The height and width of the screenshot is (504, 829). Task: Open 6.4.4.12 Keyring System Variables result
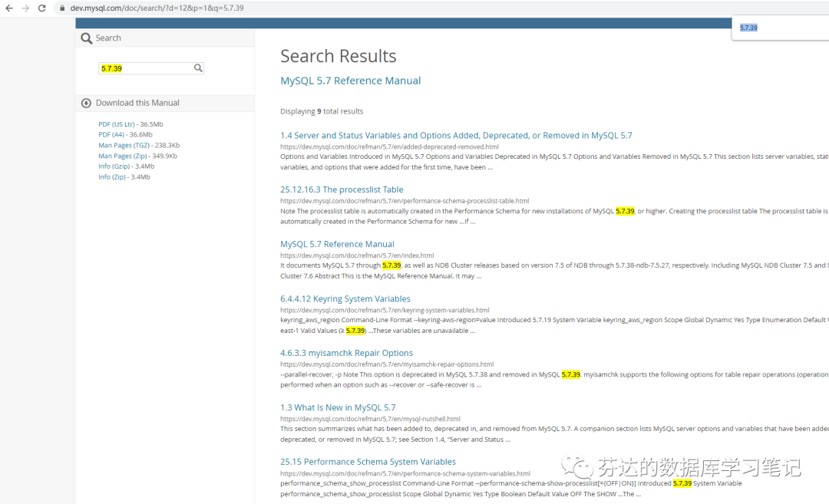click(x=345, y=299)
